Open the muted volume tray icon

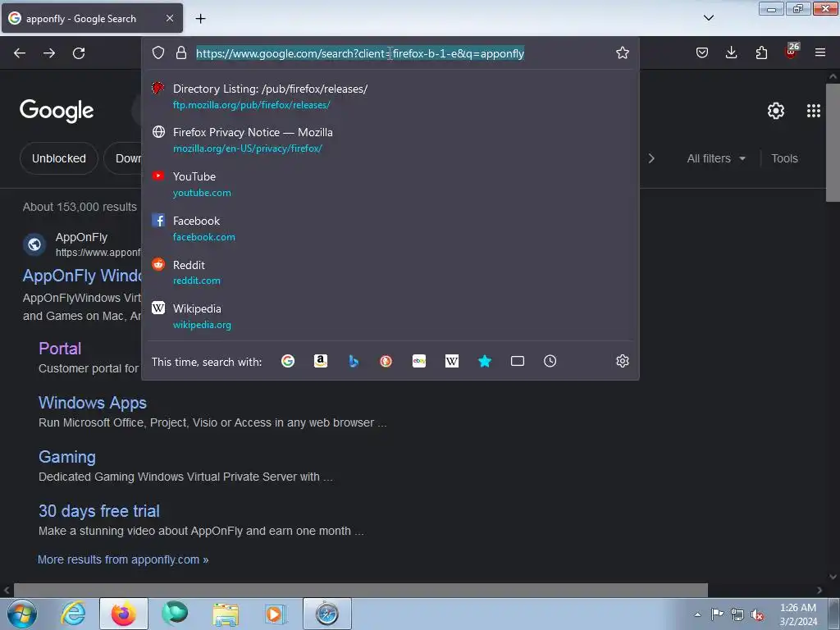757,615
